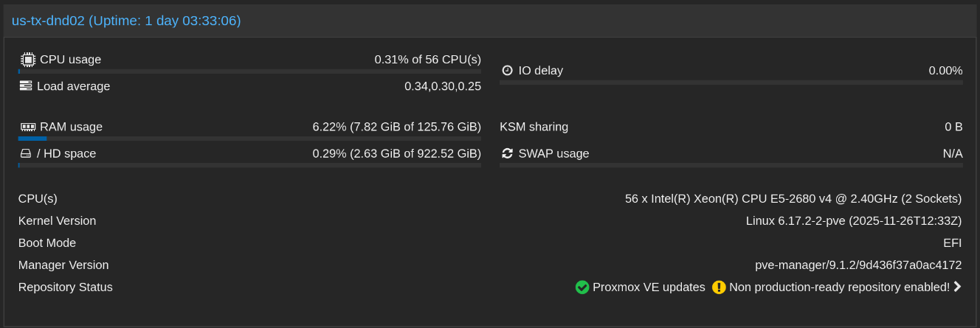The height and width of the screenshot is (328, 980).
Task: Click the Load average server icon
Action: tap(26, 86)
